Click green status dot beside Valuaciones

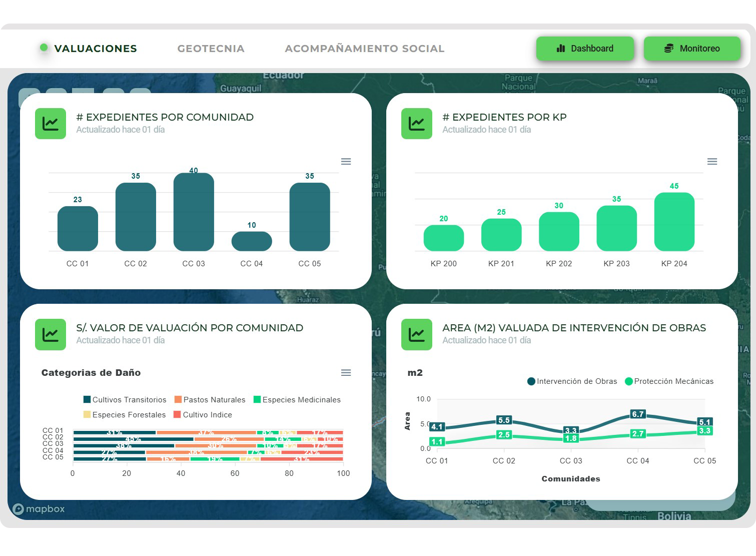[44, 48]
